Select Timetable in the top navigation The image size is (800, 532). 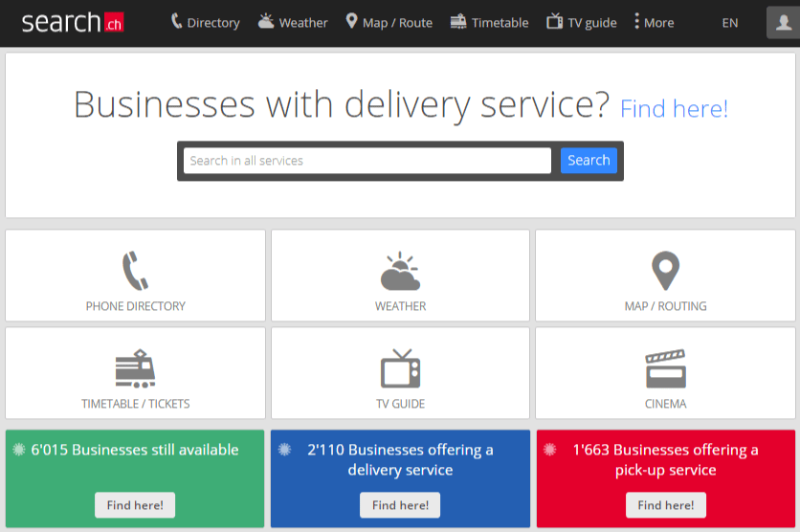click(x=489, y=22)
